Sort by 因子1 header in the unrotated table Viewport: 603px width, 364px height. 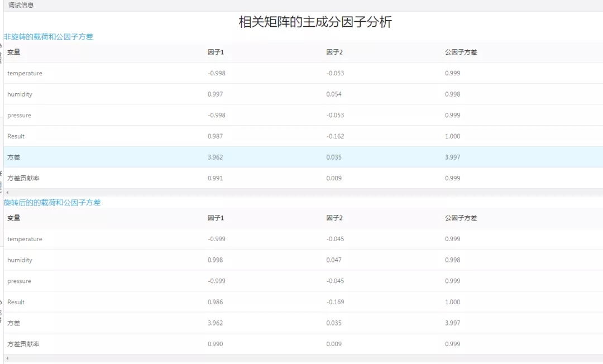pos(216,52)
